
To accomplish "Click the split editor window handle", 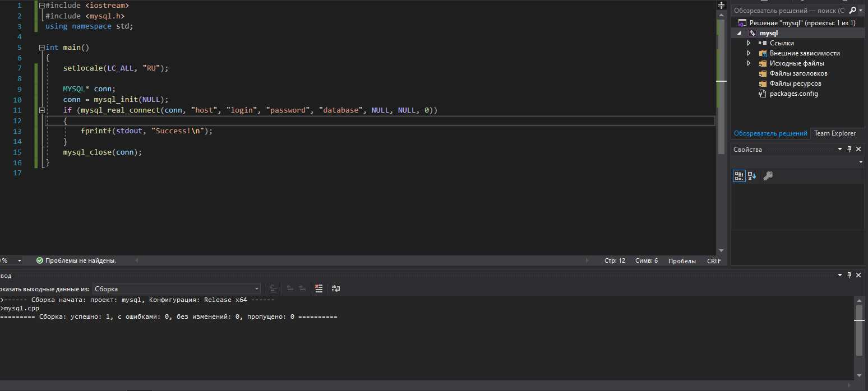I will (x=721, y=5).
